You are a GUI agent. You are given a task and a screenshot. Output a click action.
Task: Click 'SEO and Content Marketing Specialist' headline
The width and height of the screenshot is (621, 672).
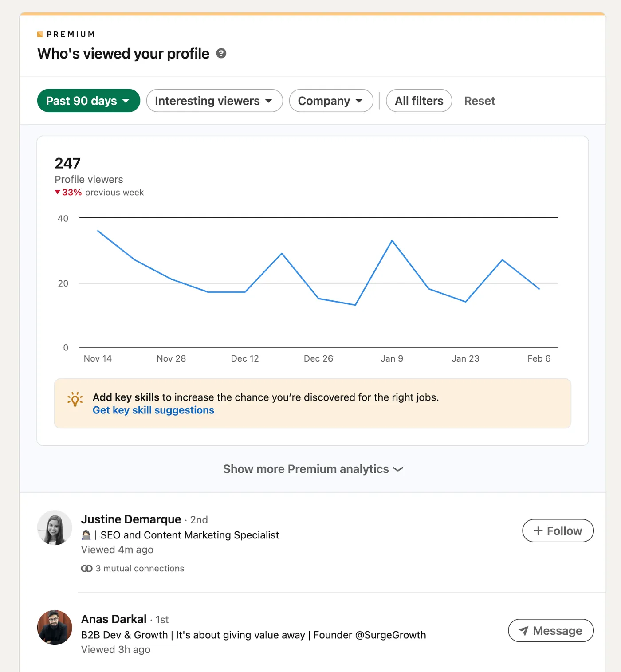pos(190,535)
